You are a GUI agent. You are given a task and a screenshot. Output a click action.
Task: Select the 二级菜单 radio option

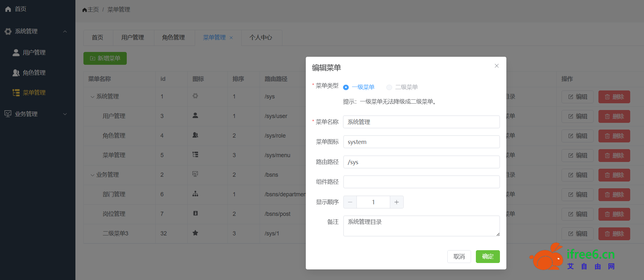tap(402, 87)
